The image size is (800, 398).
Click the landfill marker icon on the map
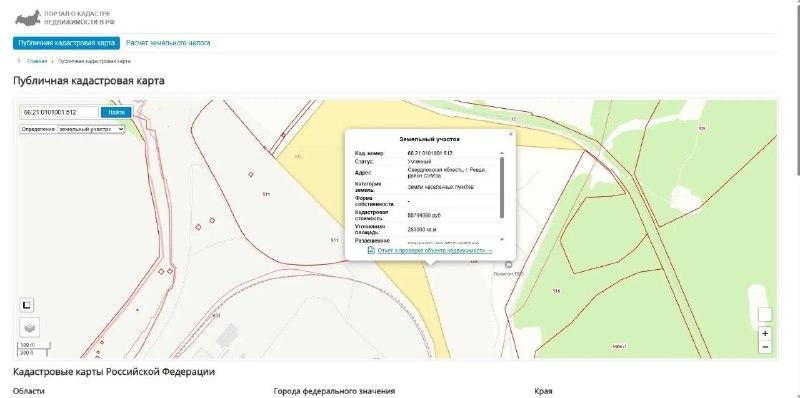[508, 264]
